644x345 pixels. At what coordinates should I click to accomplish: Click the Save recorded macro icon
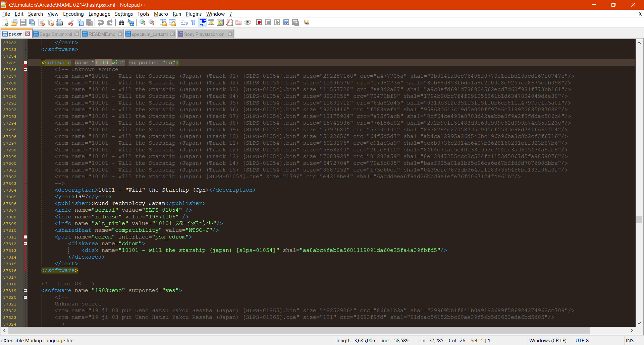click(x=296, y=22)
